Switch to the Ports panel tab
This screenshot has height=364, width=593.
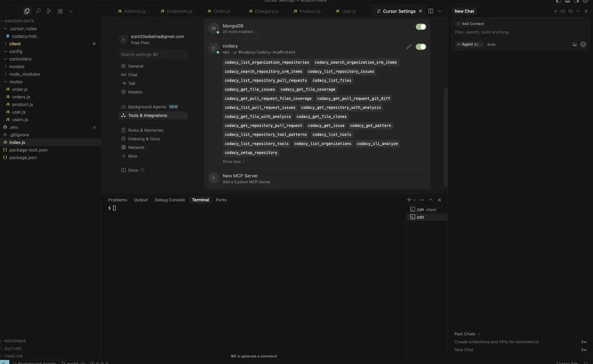point(221,200)
